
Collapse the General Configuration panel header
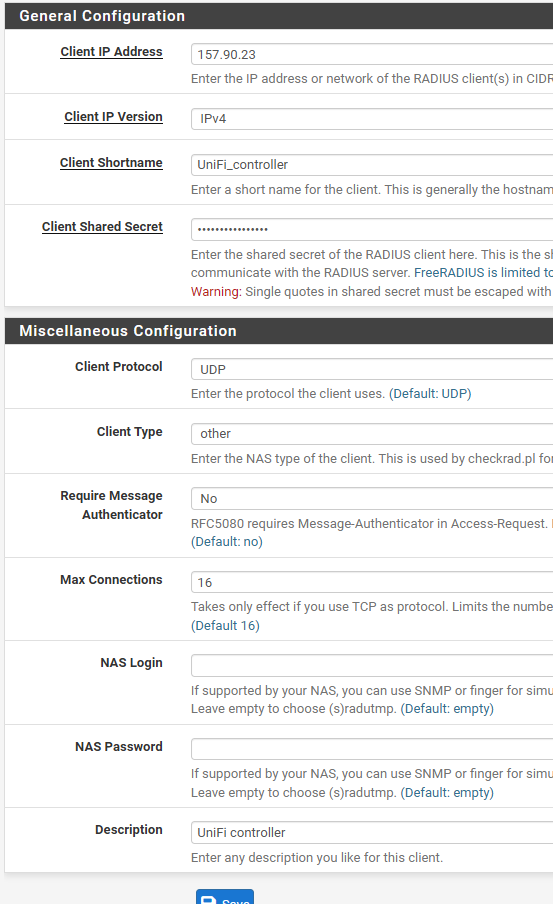click(279, 16)
